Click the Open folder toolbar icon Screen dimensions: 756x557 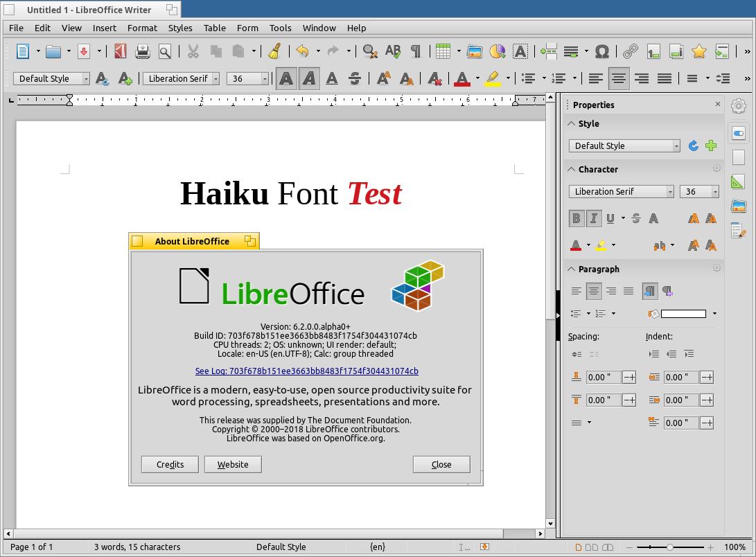[53, 51]
